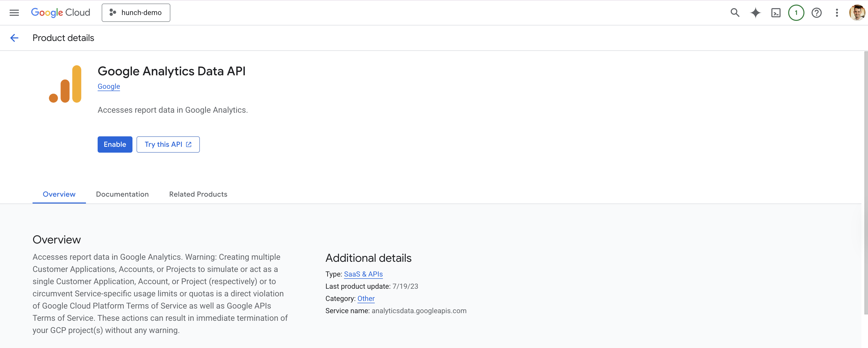The width and height of the screenshot is (868, 348).
Task: Open the help icon
Action: pyautogui.click(x=816, y=12)
